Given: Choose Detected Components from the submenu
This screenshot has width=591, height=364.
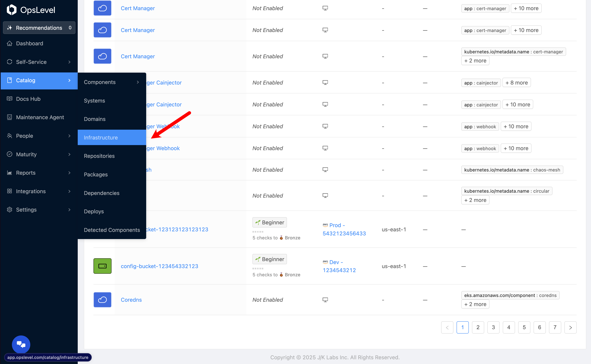Looking at the screenshot, I should 112,230.
